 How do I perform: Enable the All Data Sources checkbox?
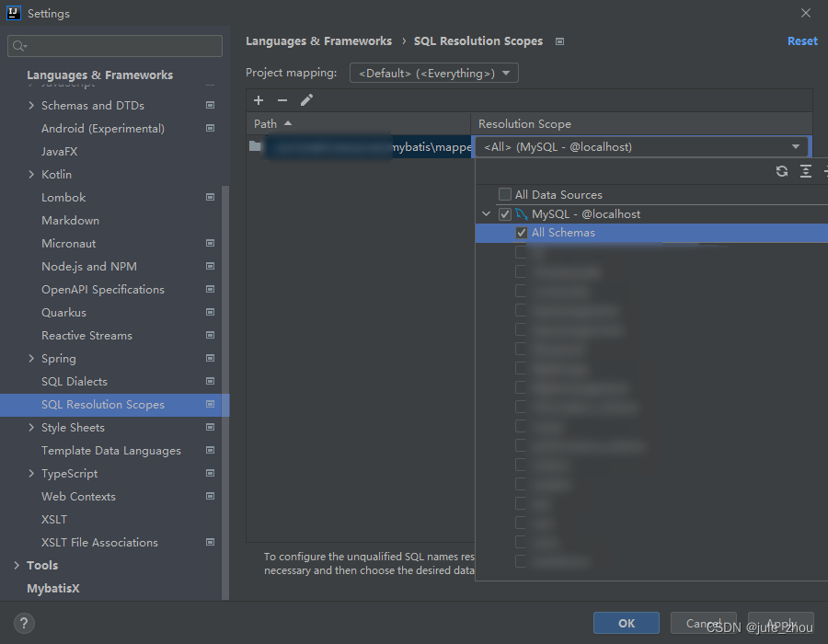click(505, 195)
